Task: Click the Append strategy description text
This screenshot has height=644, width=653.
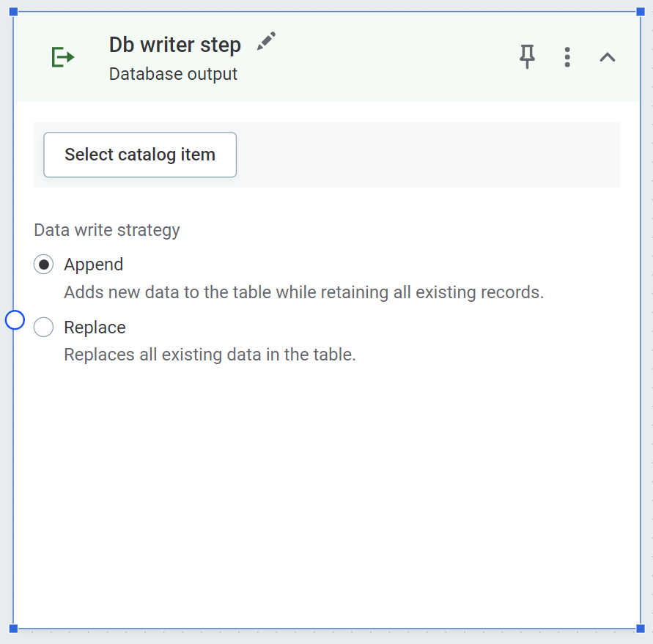Action: 304,292
